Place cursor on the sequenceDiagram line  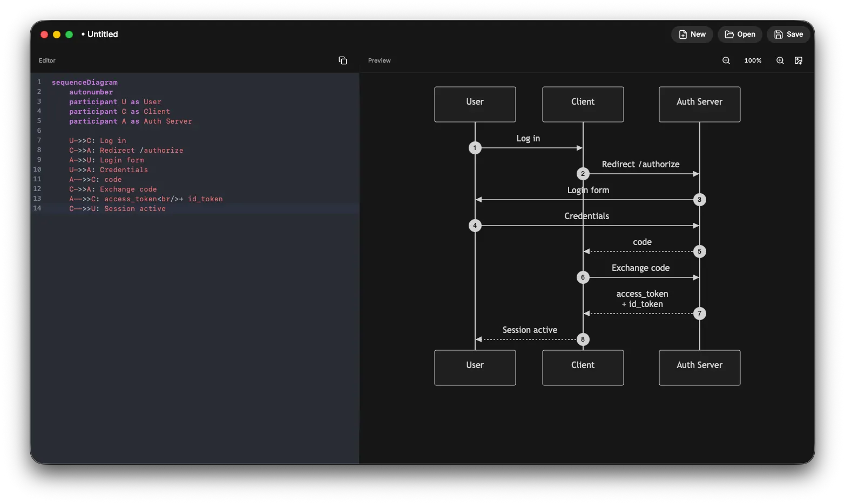coord(85,82)
